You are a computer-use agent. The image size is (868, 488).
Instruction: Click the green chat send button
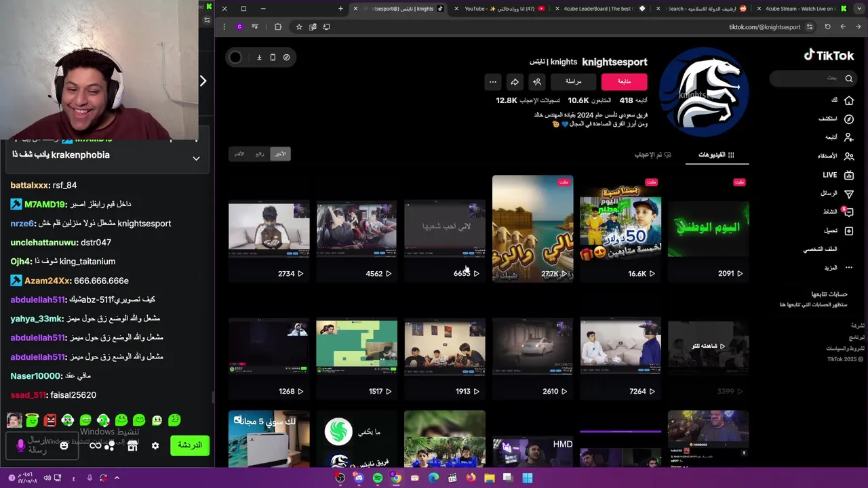pyautogui.click(x=189, y=445)
